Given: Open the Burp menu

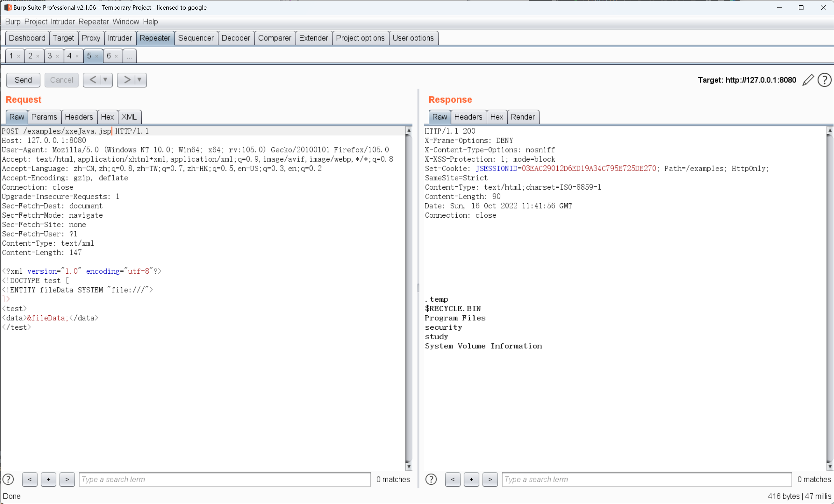Looking at the screenshot, I should (x=13, y=22).
